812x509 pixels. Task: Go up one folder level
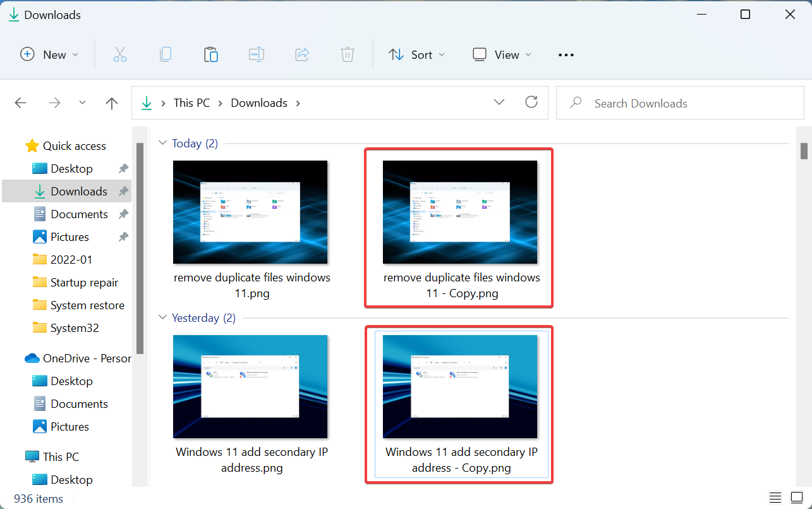[x=112, y=103]
